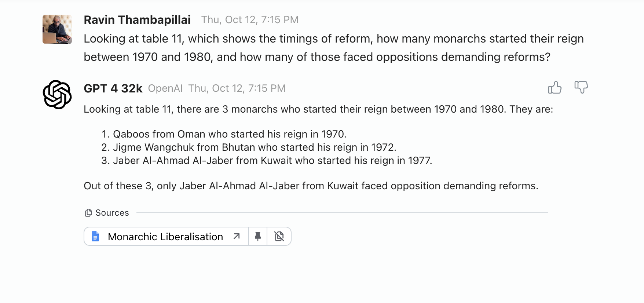Click the copy icon beside the Sources label
This screenshot has width=644, height=303.
(x=88, y=213)
